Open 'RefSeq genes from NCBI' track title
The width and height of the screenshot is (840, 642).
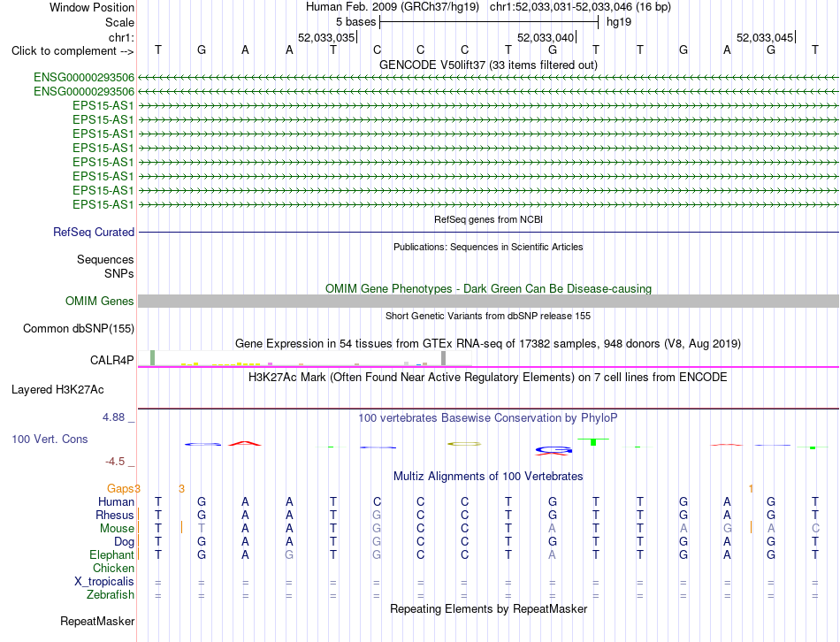[488, 219]
